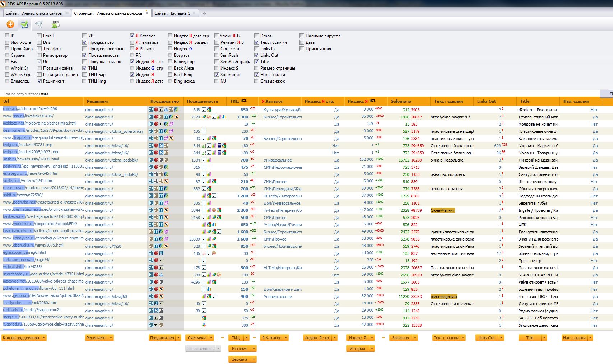This screenshot has width=613, height=364.
Task: Expand the 'Зеркала' dropdown
Action: pyautogui.click(x=242, y=359)
